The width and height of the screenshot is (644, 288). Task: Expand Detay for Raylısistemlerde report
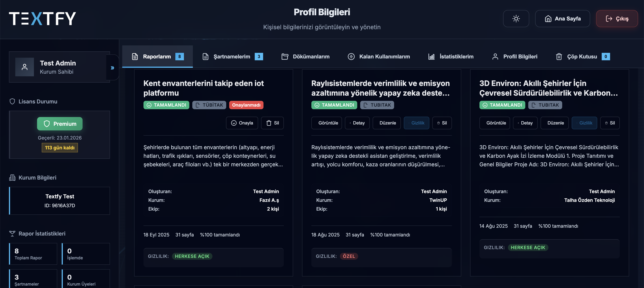[357, 123]
